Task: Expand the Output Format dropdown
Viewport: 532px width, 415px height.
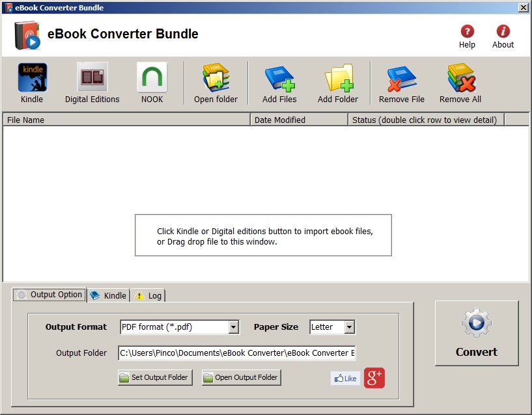Action: pos(233,327)
